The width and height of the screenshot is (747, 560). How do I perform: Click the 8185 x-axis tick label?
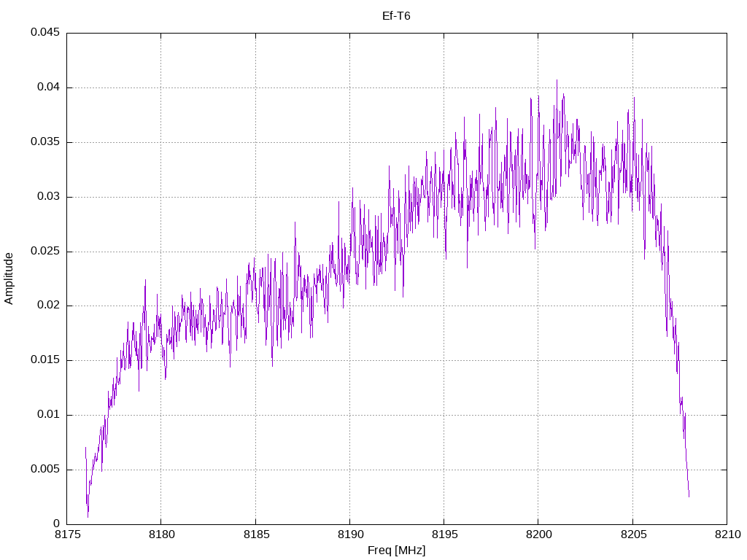coord(256,534)
